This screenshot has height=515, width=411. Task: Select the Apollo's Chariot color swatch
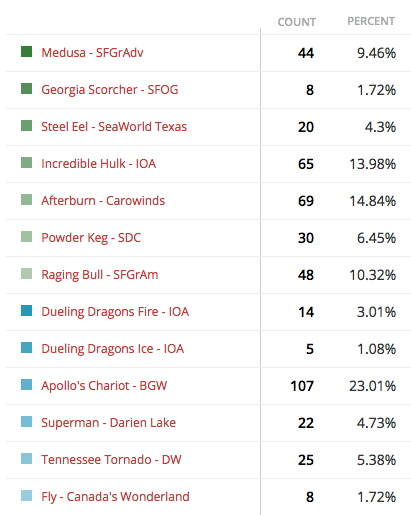tap(26, 385)
